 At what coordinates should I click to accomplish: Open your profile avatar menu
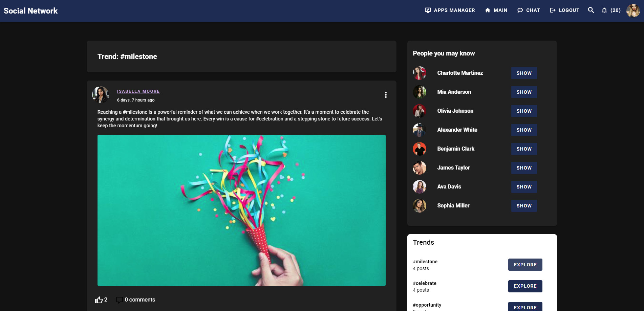[x=633, y=10]
